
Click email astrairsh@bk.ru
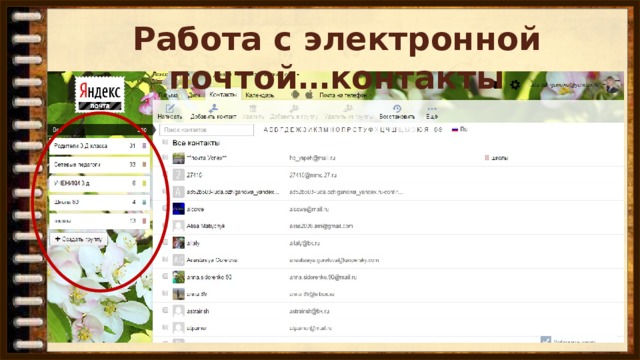coord(309,311)
